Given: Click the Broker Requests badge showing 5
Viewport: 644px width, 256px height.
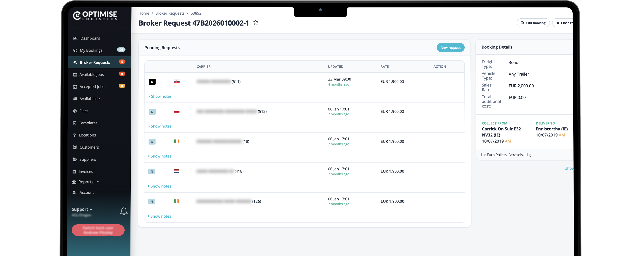Looking at the screenshot, I should click(122, 62).
